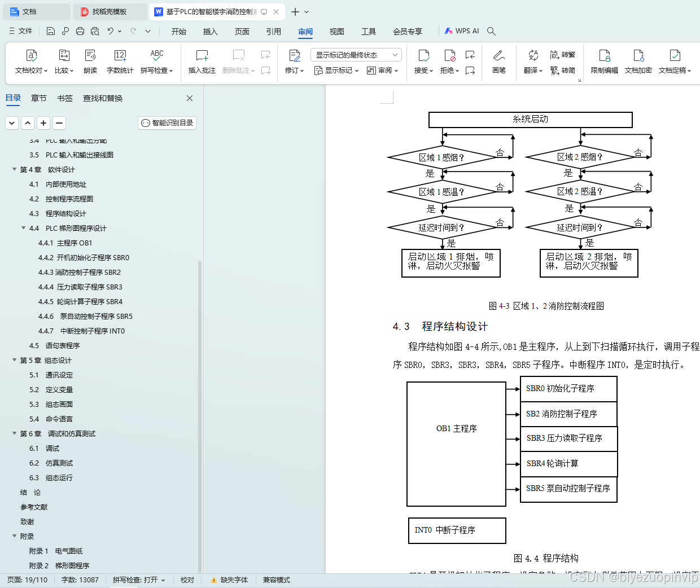The width and height of the screenshot is (700, 588).
Task: Click 文档加密 document encryption
Action: [x=638, y=62]
